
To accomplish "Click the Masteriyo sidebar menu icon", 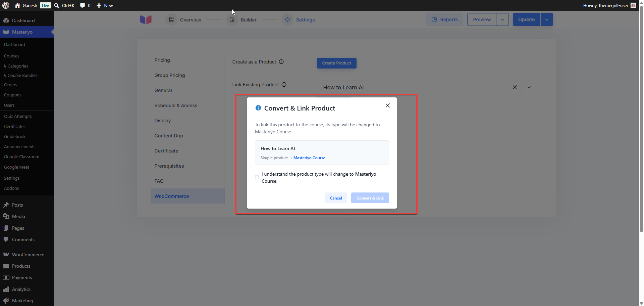I will click(6, 32).
